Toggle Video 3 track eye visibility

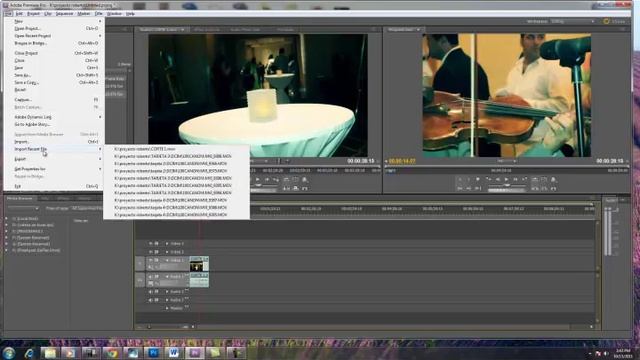151,244
